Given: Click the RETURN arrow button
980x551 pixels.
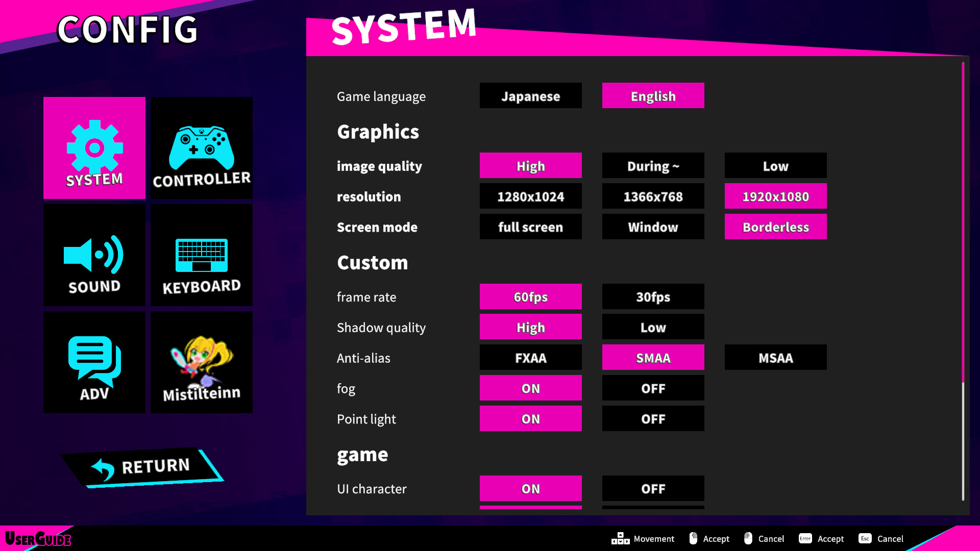Looking at the screenshot, I should click(142, 467).
